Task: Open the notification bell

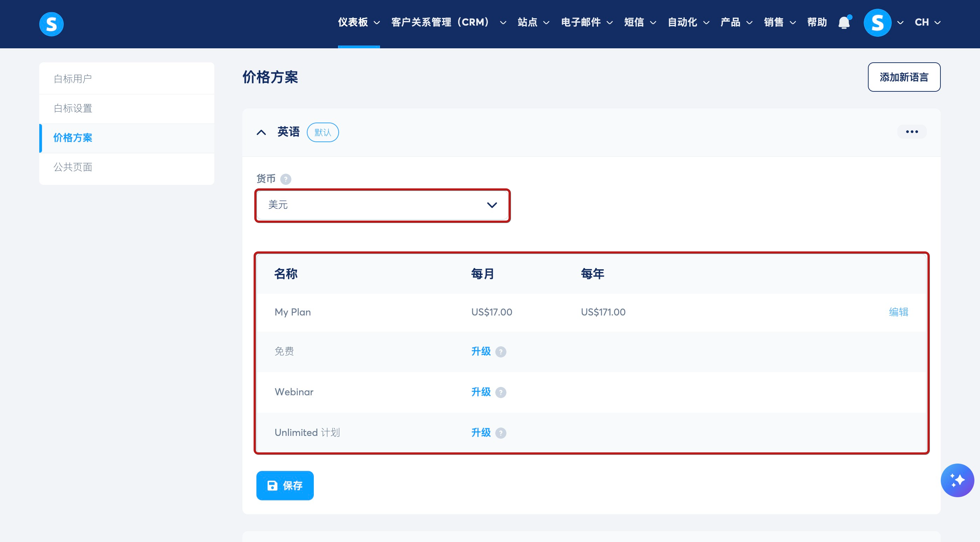Action: coord(844,22)
